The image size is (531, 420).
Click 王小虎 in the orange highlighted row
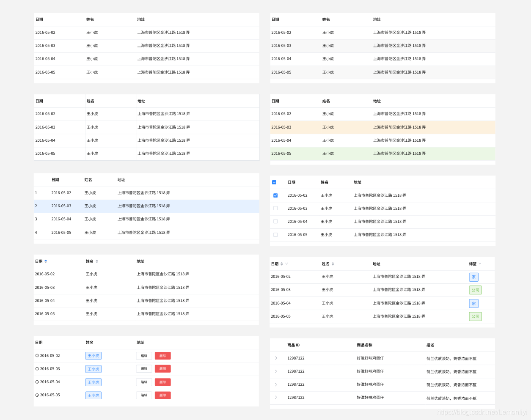328,127
